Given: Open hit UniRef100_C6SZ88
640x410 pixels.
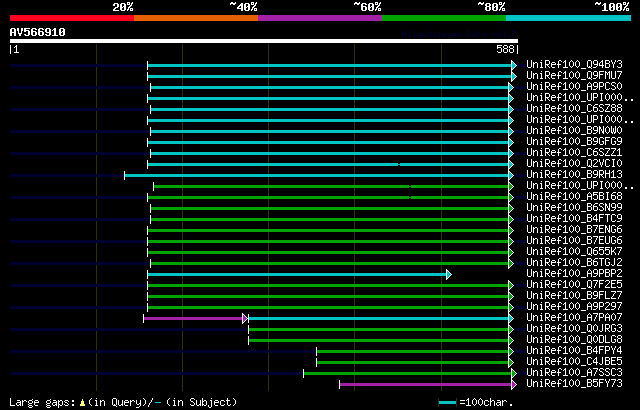Looking at the screenshot, I should coord(574,109).
